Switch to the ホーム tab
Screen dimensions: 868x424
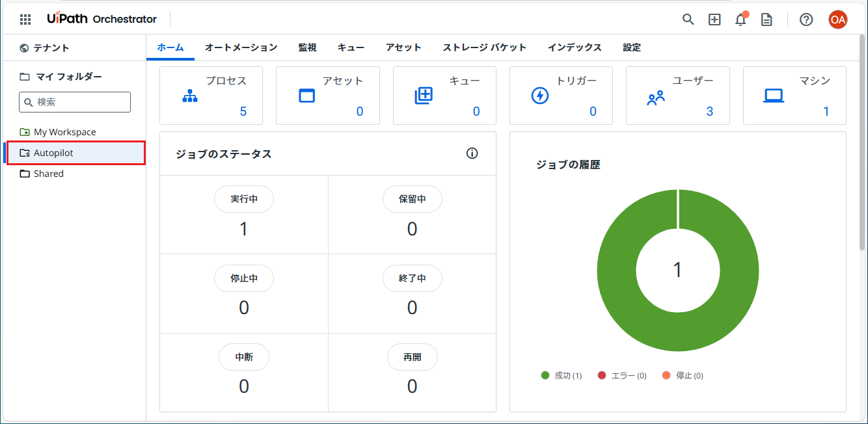click(170, 47)
